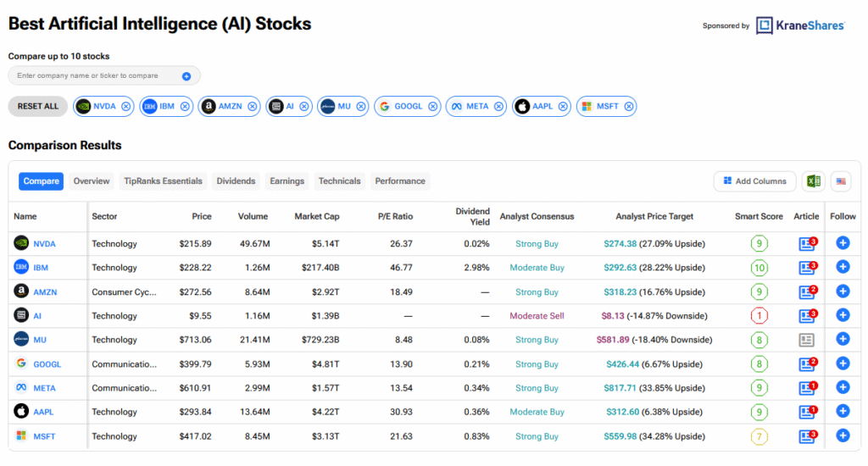Remove the META chip from the comparison
868x466 pixels.
click(498, 106)
